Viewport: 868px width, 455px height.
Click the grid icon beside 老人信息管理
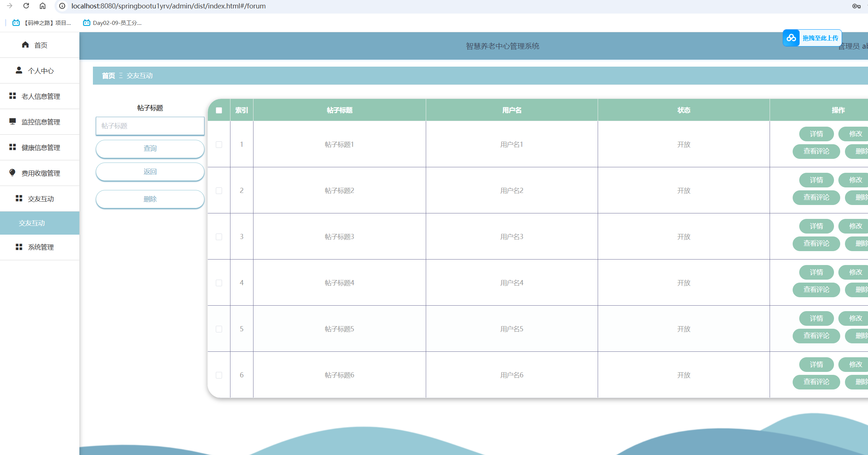pos(12,96)
